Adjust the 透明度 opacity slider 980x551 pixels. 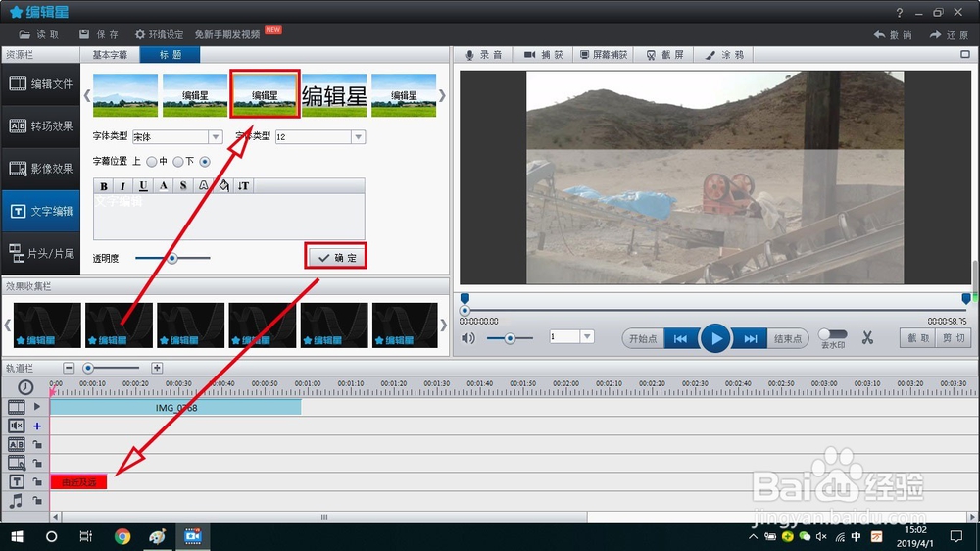pos(172,258)
